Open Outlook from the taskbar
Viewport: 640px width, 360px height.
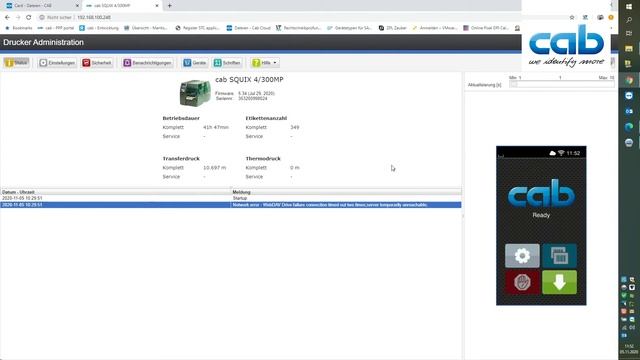(629, 111)
